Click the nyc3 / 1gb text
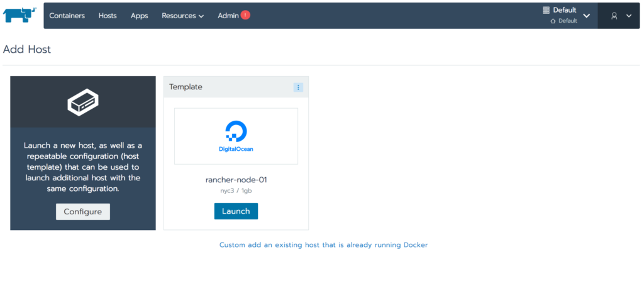 tap(236, 191)
